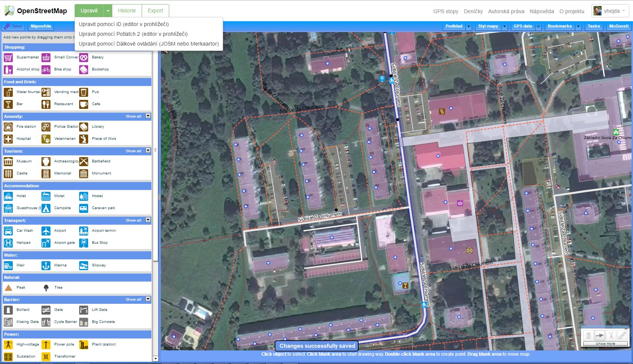Image resolution: width=633 pixels, height=364 pixels.
Task: Switch to the Historie tab
Action: click(x=127, y=11)
